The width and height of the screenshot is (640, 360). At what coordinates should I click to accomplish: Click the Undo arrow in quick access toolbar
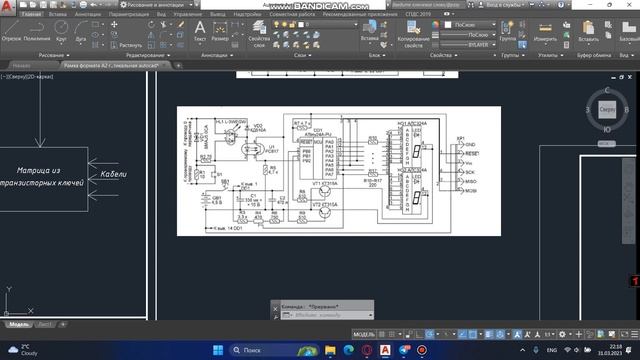[93, 5]
